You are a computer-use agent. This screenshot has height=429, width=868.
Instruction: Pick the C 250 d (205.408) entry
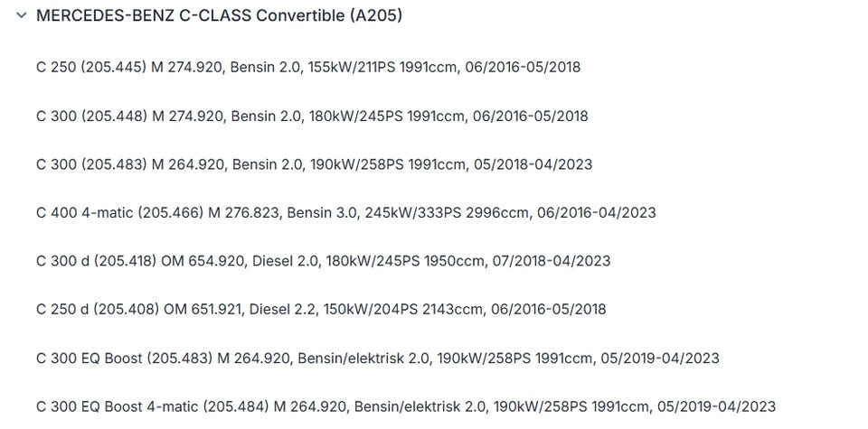[x=321, y=309]
